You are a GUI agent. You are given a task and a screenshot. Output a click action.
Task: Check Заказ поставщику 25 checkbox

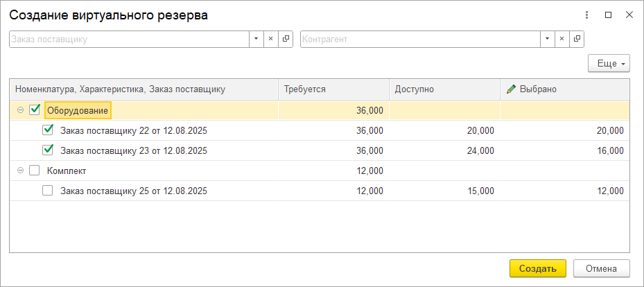(48, 191)
